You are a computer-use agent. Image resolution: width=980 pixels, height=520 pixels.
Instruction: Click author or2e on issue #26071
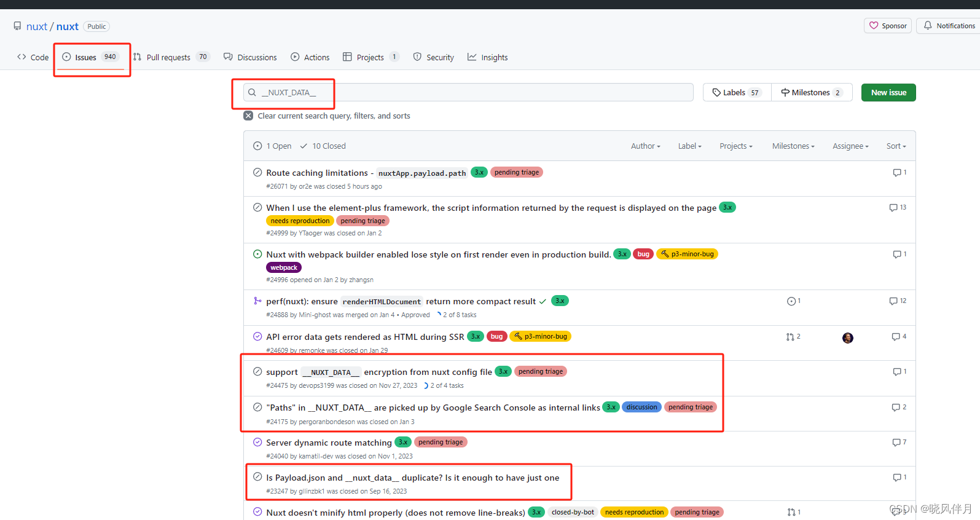(305, 186)
